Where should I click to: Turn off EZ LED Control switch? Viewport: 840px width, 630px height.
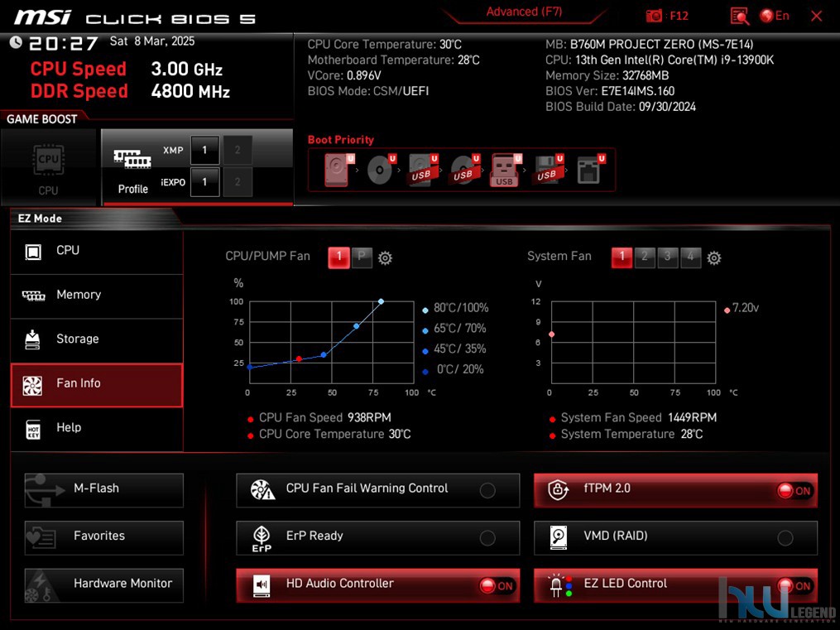pyautogui.click(x=794, y=585)
